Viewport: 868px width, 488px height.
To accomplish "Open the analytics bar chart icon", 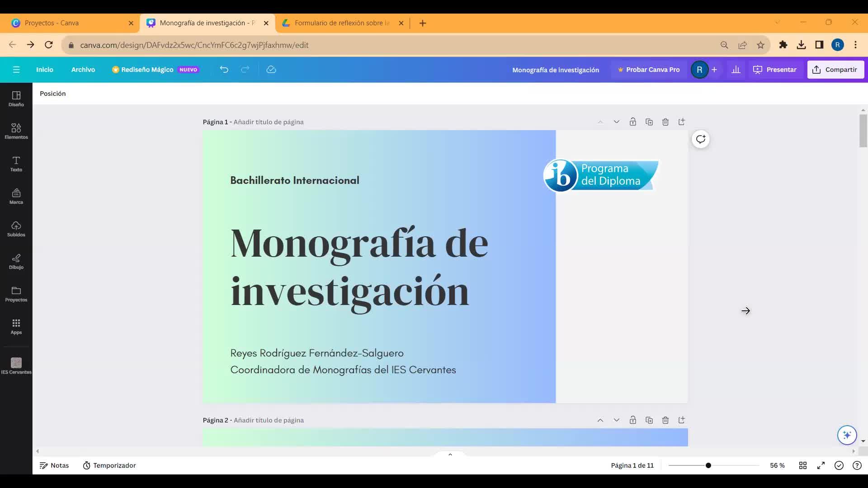I will pos(736,70).
